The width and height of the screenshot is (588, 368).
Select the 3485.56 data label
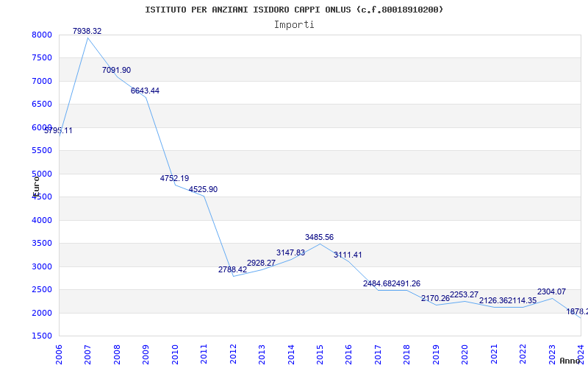pos(319,237)
